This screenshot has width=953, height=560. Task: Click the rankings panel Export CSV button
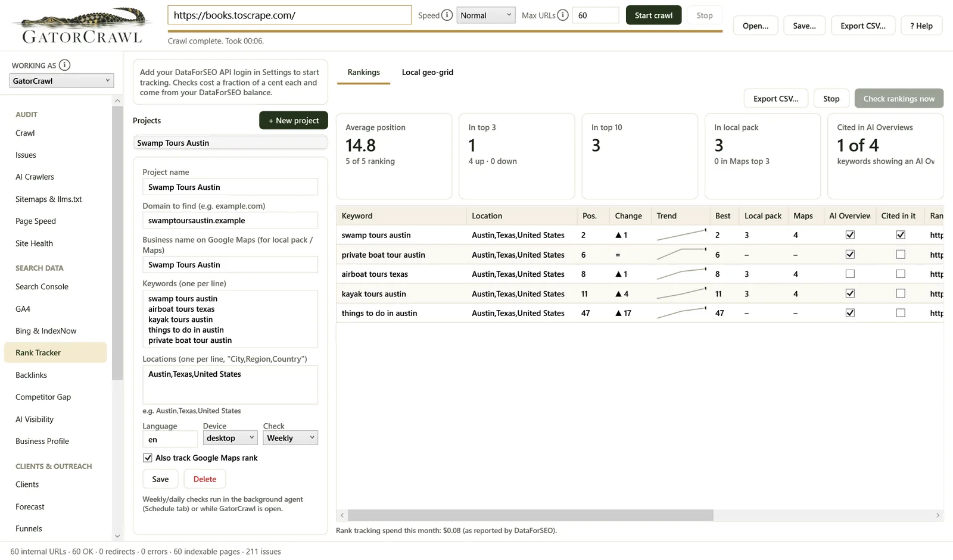(x=776, y=99)
